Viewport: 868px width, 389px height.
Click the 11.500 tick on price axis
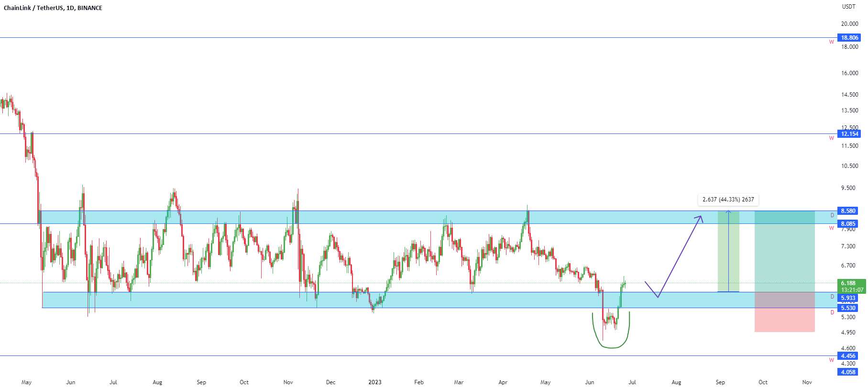click(x=850, y=146)
